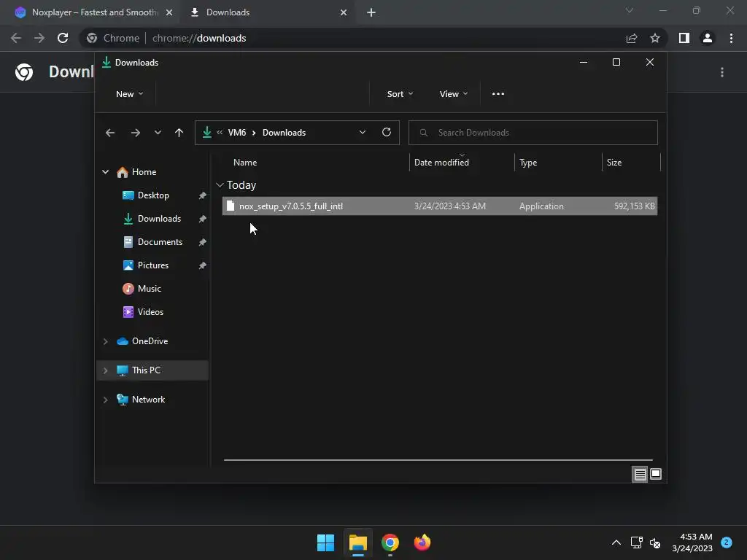The image size is (747, 560).
Task: Open the View dropdown
Action: [453, 94]
